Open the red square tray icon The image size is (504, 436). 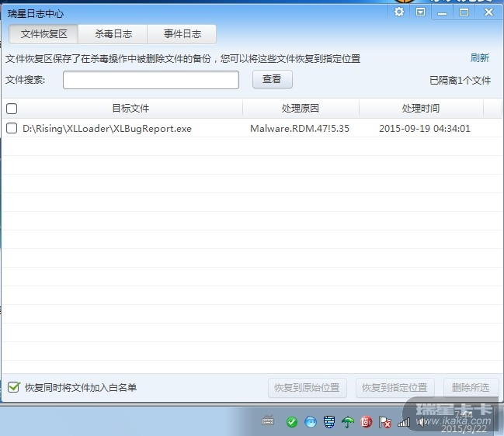pyautogui.click(x=367, y=422)
